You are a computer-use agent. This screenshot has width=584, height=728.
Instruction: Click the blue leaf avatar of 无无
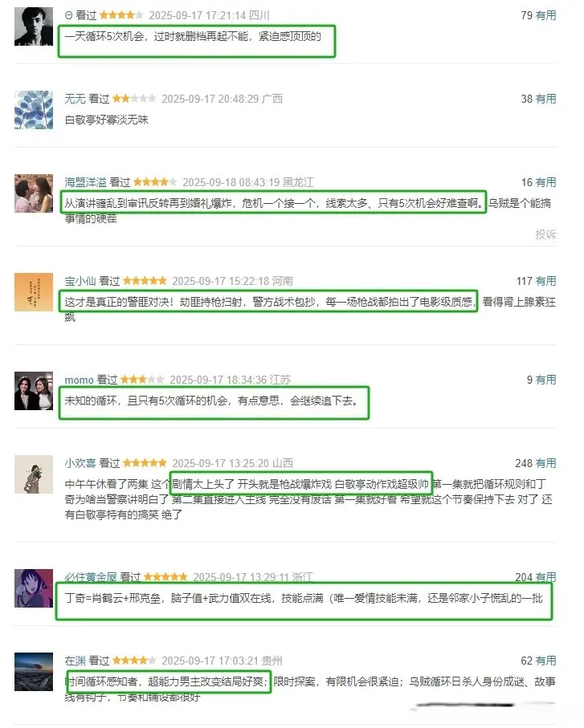tap(34, 110)
